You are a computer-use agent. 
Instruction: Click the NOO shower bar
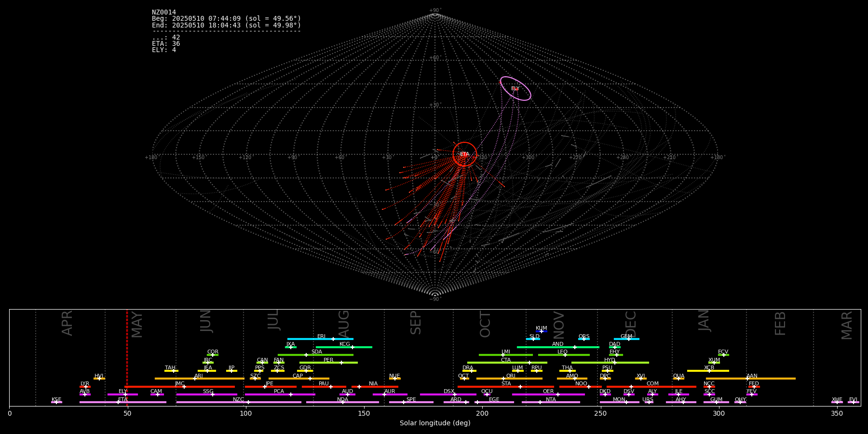coord(581,387)
